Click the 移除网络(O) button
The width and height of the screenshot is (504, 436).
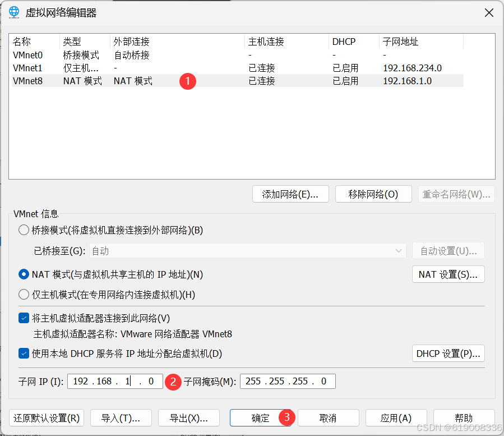(373, 194)
